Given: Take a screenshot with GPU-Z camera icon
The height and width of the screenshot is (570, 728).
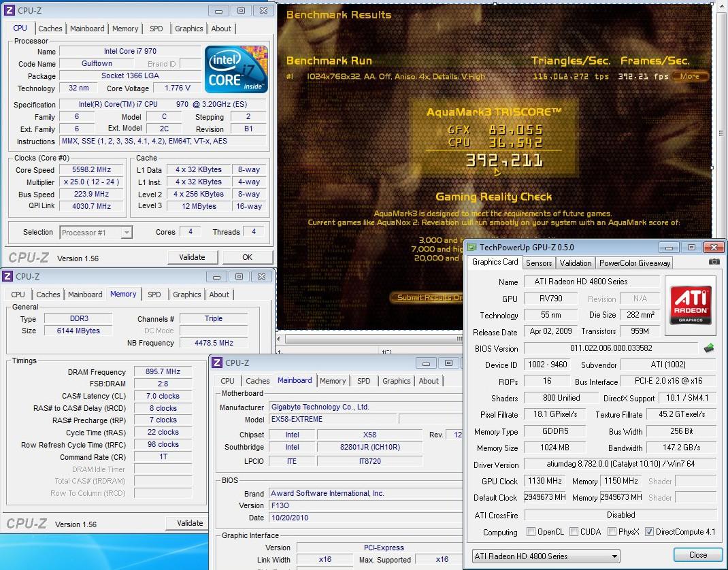Looking at the screenshot, I should (714, 262).
